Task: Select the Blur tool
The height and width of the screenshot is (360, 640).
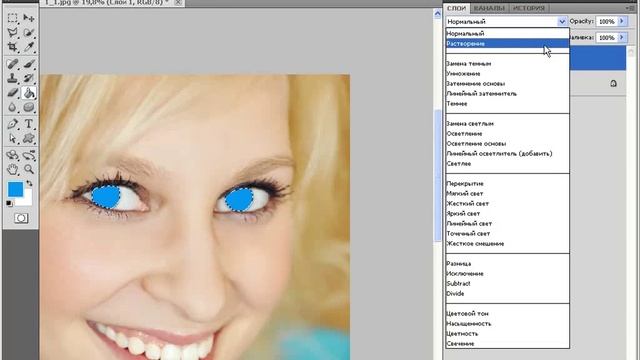Action: tap(12, 107)
